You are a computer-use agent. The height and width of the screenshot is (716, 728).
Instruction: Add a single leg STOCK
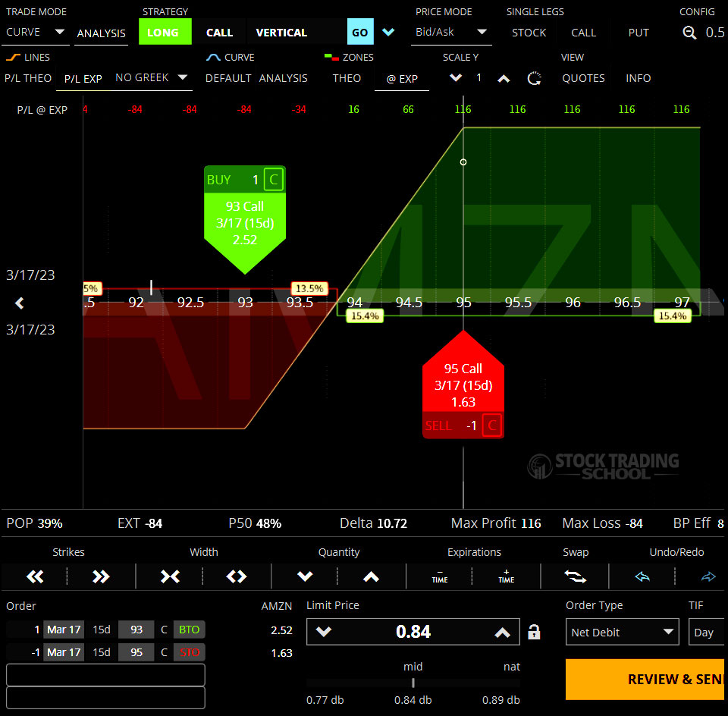tap(529, 33)
